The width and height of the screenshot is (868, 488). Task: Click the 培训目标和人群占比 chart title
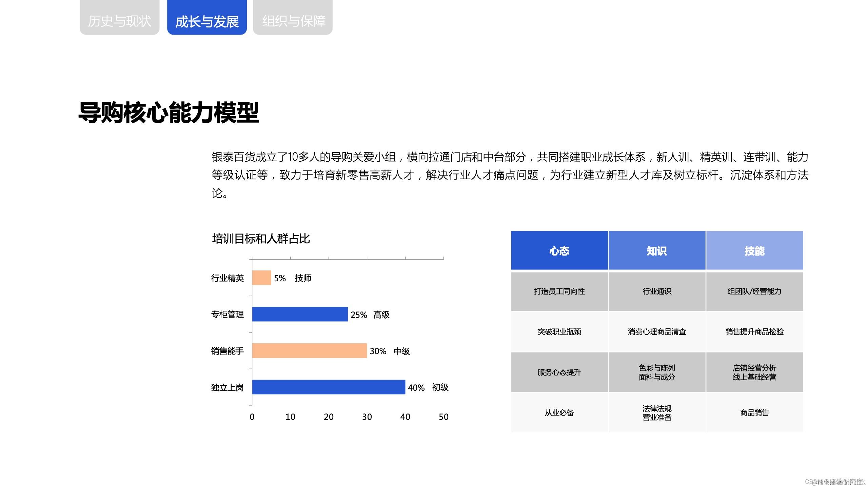(261, 239)
